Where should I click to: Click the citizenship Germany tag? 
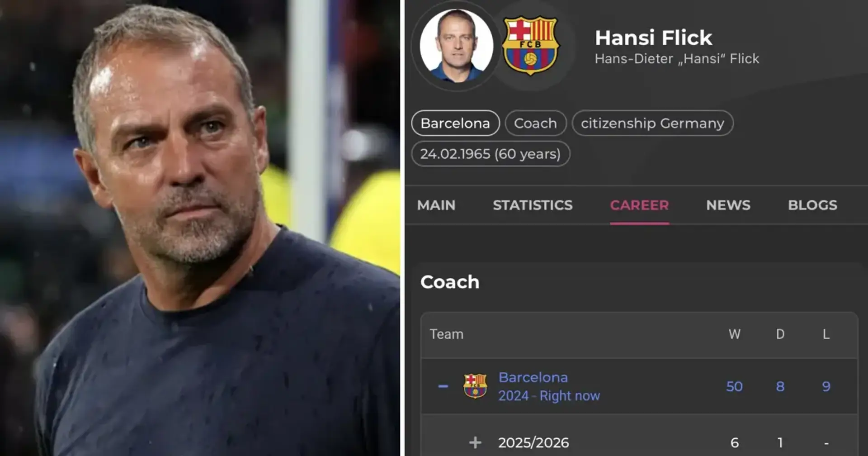tap(652, 123)
